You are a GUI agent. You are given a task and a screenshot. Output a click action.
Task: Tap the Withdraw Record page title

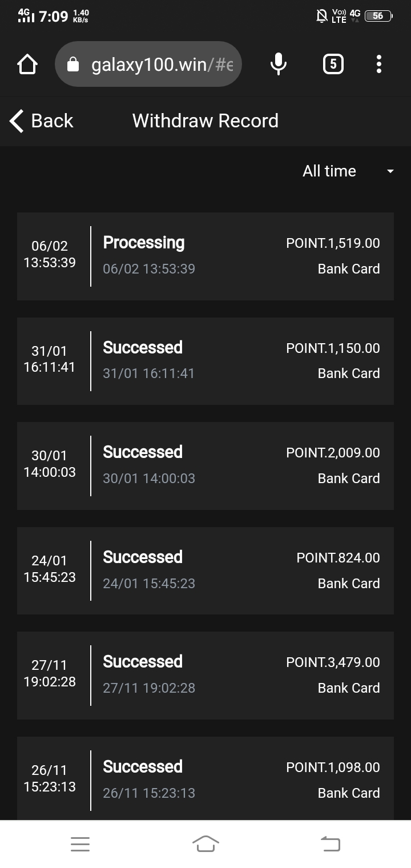[205, 121]
